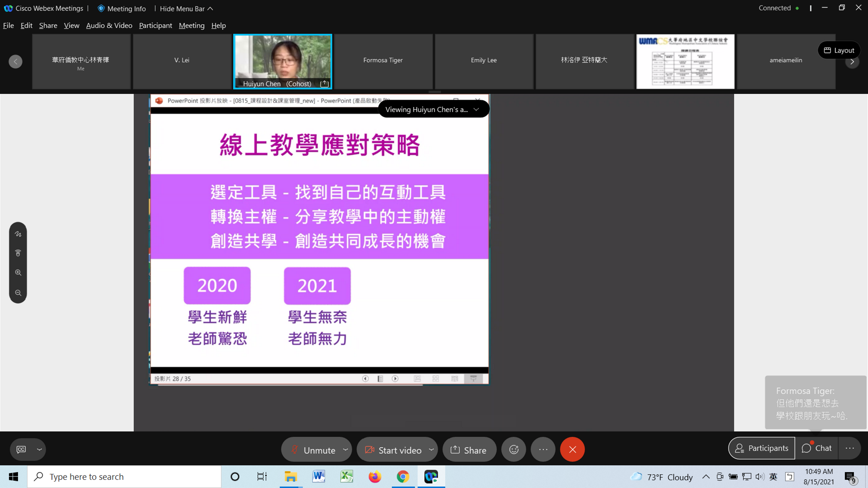The width and height of the screenshot is (868, 488).
Task: Expand video options beside Start video
Action: 431,449
